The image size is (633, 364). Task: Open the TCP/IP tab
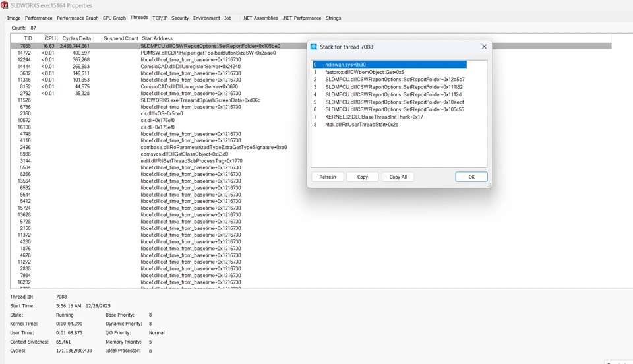coord(160,18)
